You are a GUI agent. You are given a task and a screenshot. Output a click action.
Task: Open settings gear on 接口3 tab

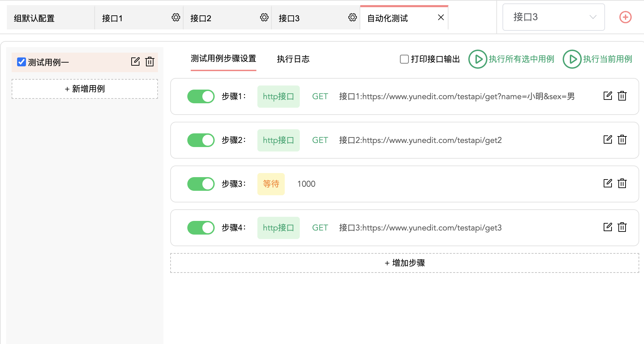352,17
